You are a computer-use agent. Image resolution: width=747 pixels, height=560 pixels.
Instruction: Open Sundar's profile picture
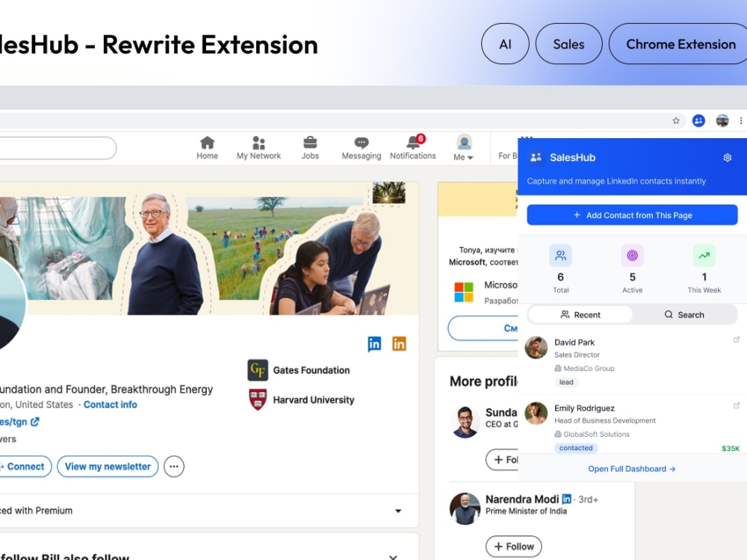[465, 422]
